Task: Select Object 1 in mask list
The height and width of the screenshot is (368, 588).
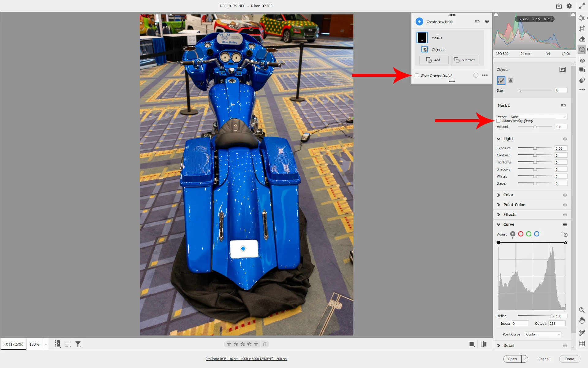Action: coord(438,50)
